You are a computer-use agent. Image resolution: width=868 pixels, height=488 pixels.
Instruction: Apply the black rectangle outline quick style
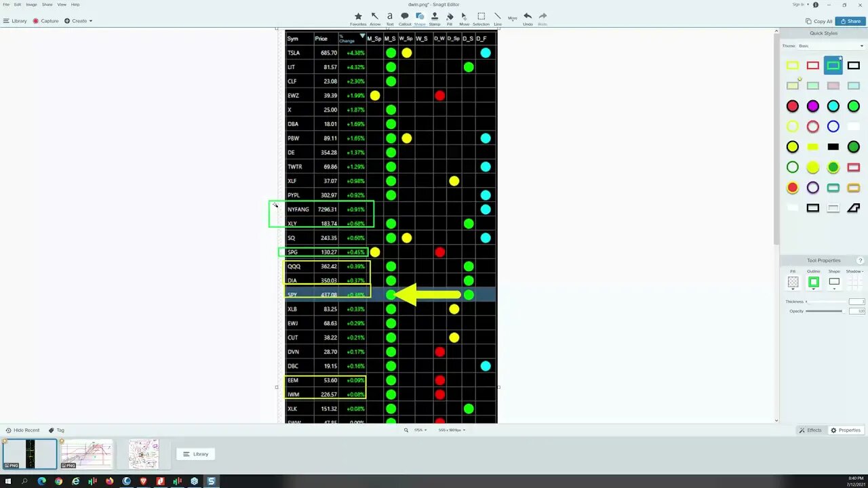point(853,66)
